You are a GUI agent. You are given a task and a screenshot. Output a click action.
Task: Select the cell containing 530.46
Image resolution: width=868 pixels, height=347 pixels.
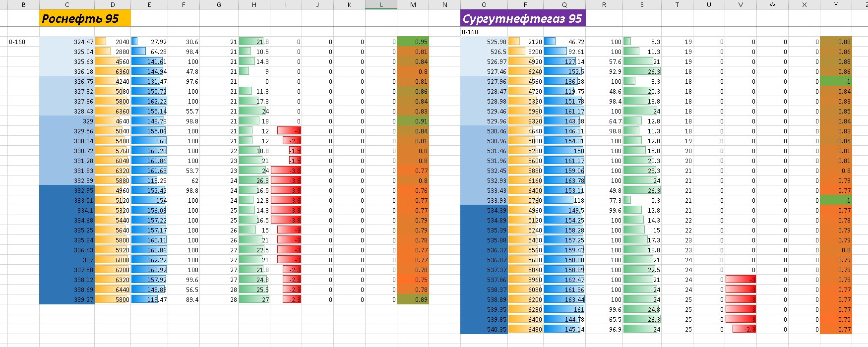pos(484,131)
